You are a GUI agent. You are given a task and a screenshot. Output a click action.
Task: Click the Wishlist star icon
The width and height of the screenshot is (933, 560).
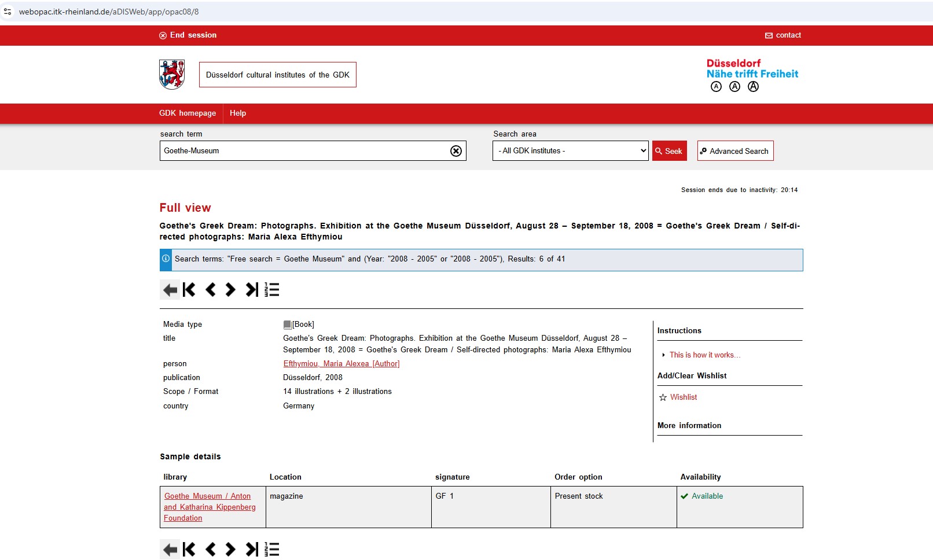click(x=663, y=397)
